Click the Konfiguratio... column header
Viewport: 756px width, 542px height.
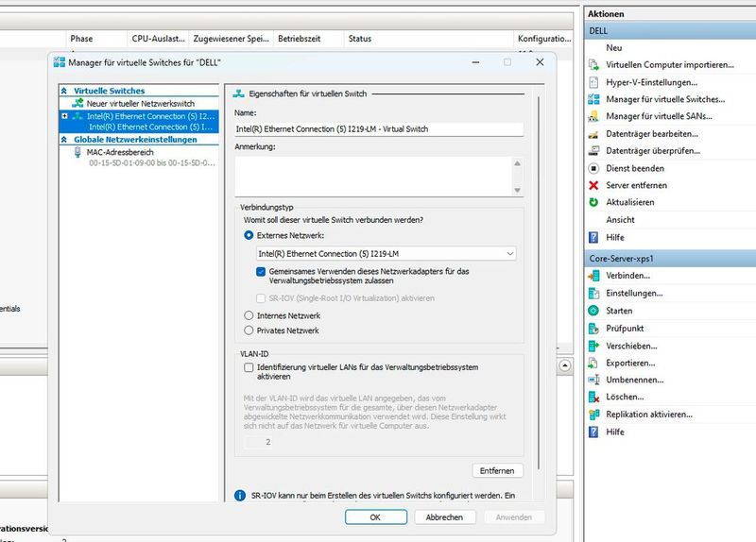544,39
